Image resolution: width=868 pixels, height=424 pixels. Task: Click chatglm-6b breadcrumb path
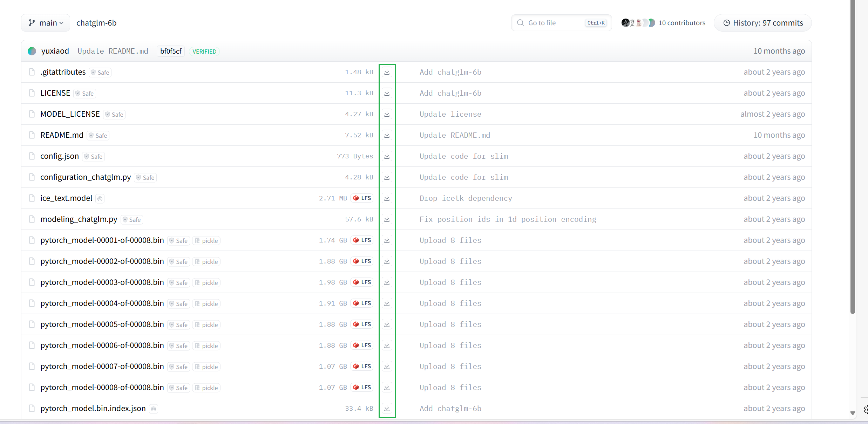[x=96, y=23]
